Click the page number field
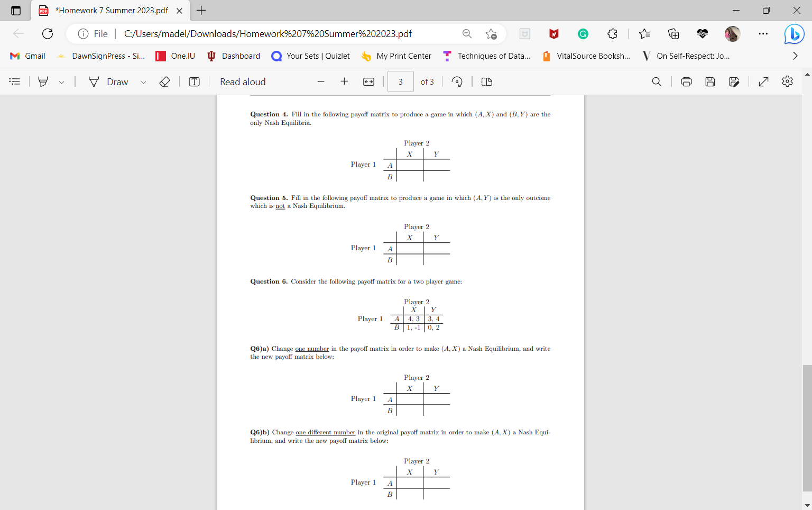The image size is (812, 510). [x=401, y=81]
